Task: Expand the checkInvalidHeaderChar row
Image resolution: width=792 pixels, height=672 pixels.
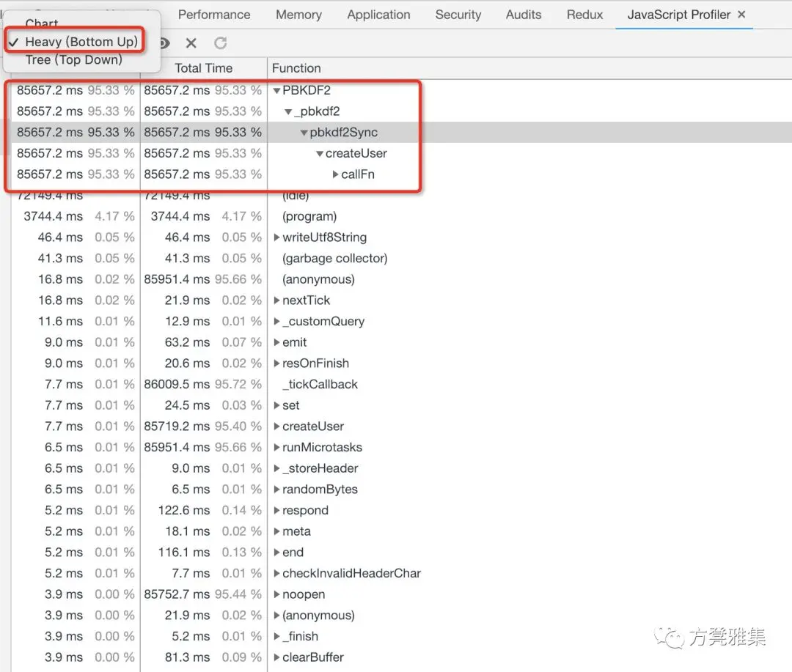Action: click(276, 574)
